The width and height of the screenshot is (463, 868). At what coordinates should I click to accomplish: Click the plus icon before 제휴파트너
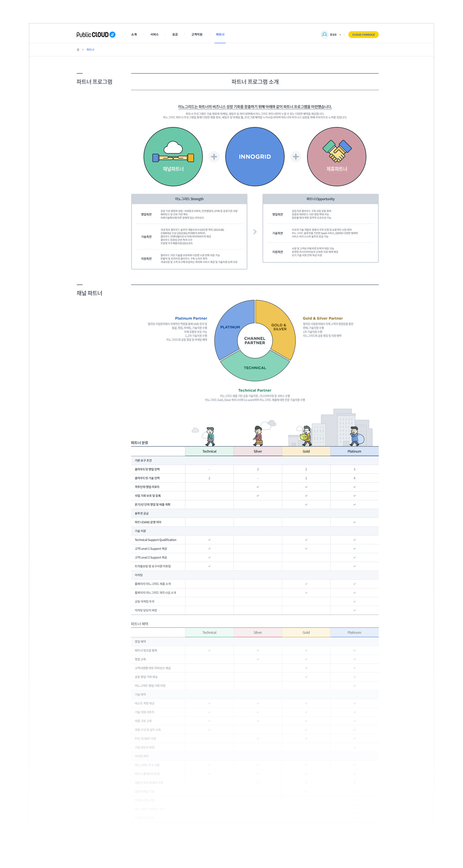295,156
